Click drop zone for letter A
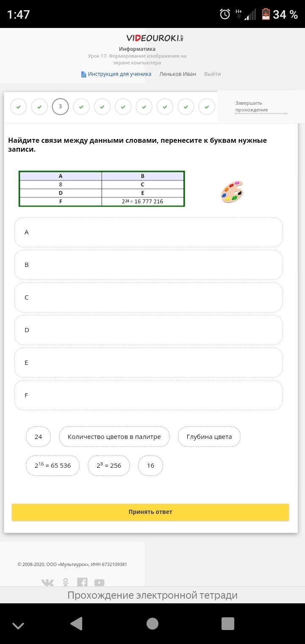 point(148,232)
